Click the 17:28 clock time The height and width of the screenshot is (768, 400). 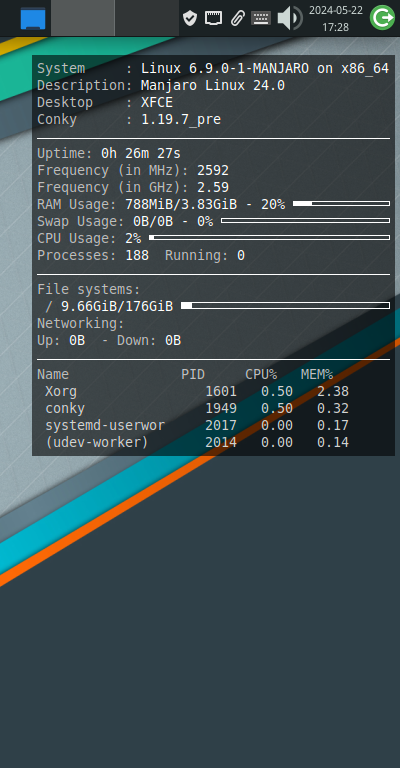pyautogui.click(x=336, y=27)
